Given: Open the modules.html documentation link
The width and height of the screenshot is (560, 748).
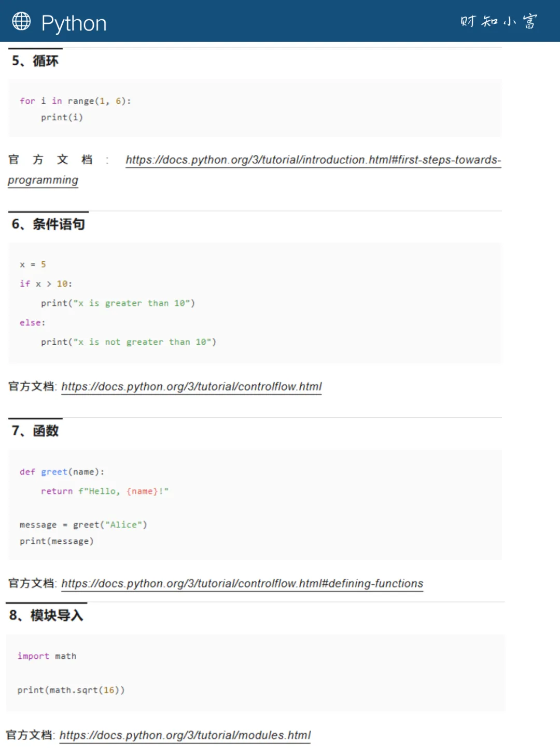Looking at the screenshot, I should click(x=185, y=735).
